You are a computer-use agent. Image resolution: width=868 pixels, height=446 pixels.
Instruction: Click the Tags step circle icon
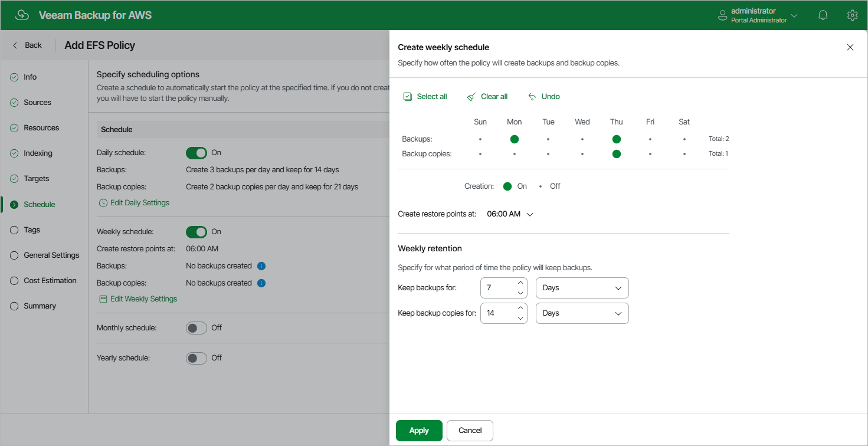14,230
